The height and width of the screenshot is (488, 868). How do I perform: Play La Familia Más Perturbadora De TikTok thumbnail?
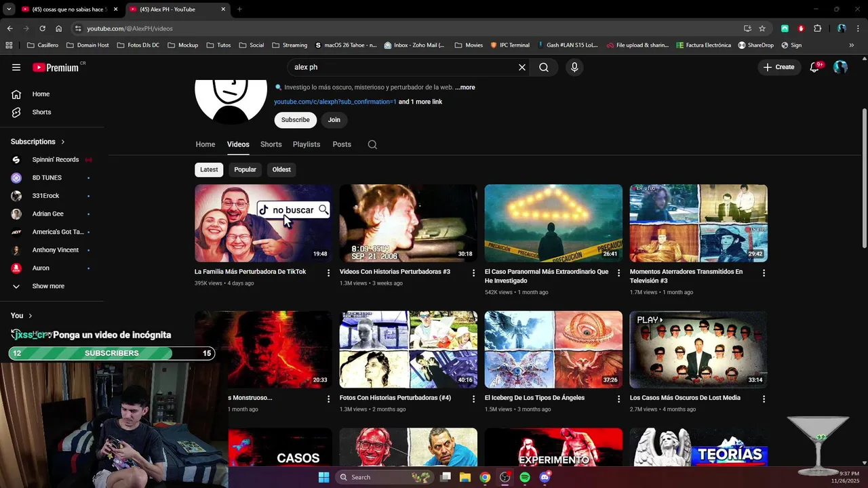click(x=263, y=223)
